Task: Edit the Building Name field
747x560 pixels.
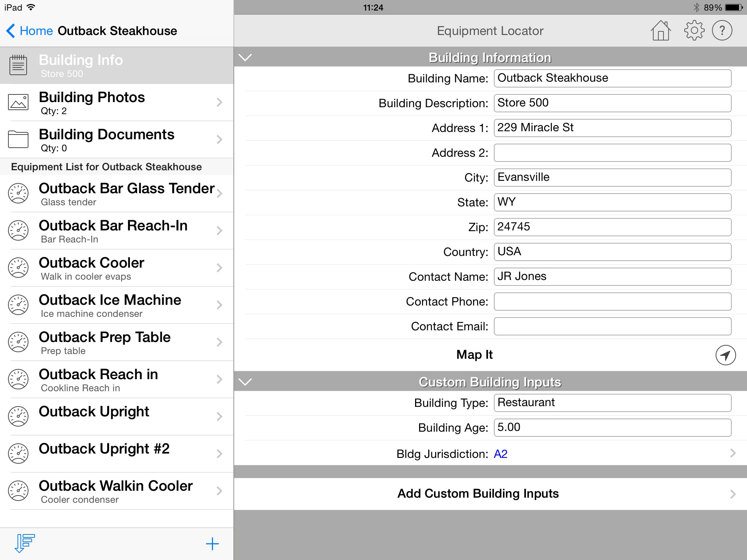Action: [612, 78]
